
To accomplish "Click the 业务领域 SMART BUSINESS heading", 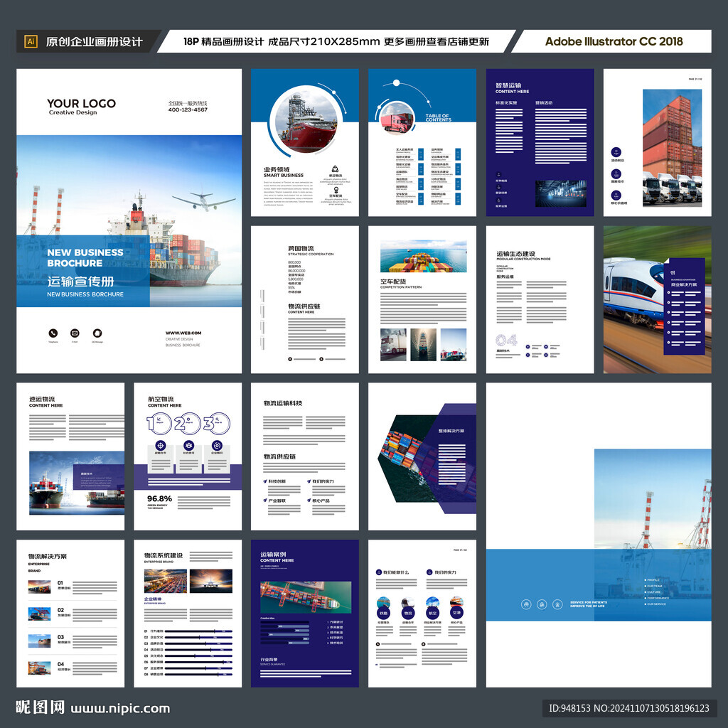I will coord(283,172).
